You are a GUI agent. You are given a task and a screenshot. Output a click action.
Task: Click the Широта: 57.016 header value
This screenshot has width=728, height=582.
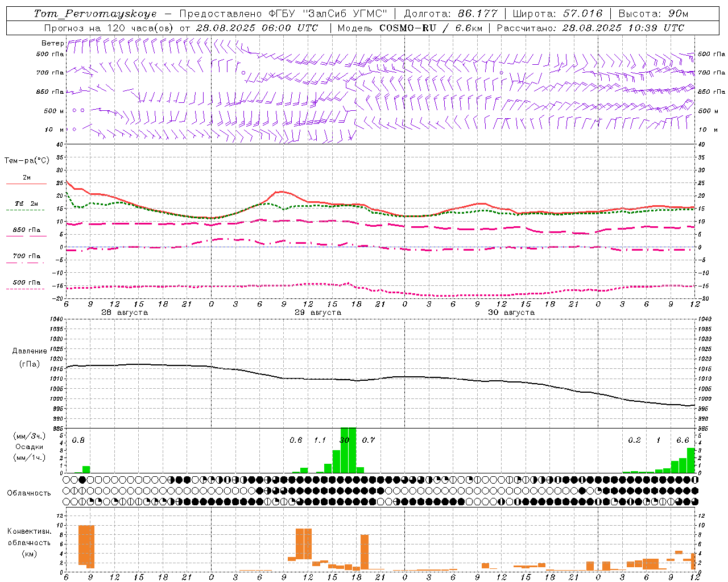point(557,14)
